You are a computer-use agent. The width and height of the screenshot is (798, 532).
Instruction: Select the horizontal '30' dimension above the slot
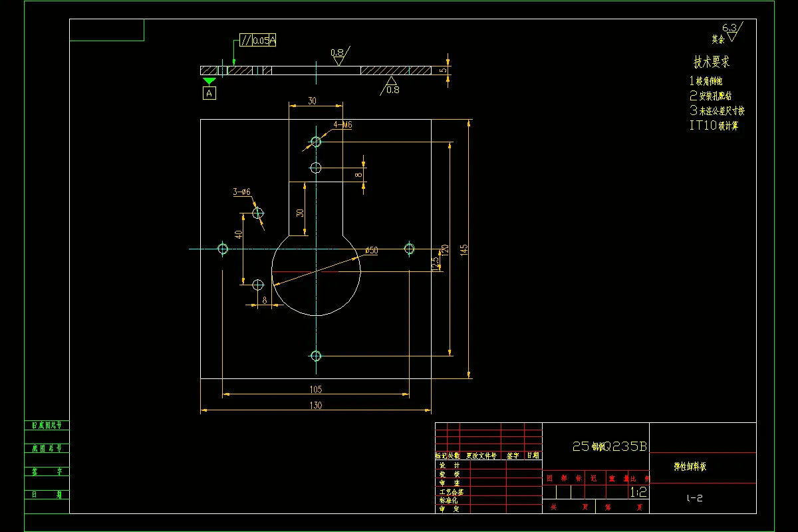(312, 101)
